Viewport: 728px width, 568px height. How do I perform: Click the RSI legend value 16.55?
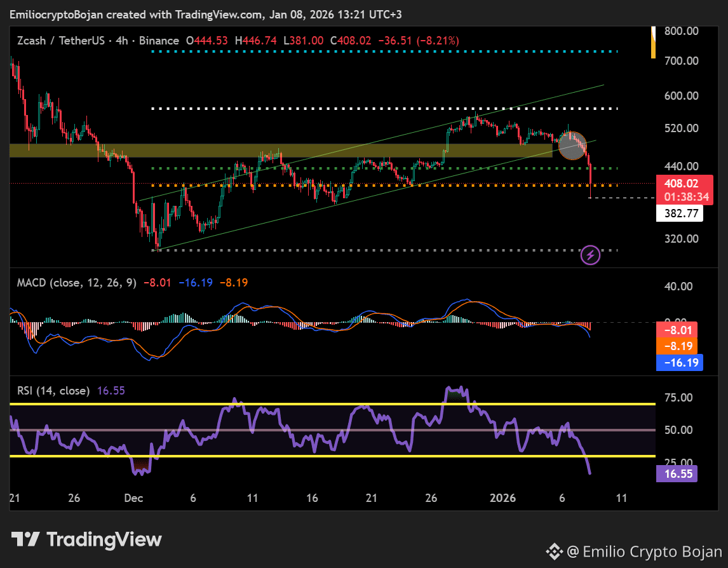pos(111,391)
